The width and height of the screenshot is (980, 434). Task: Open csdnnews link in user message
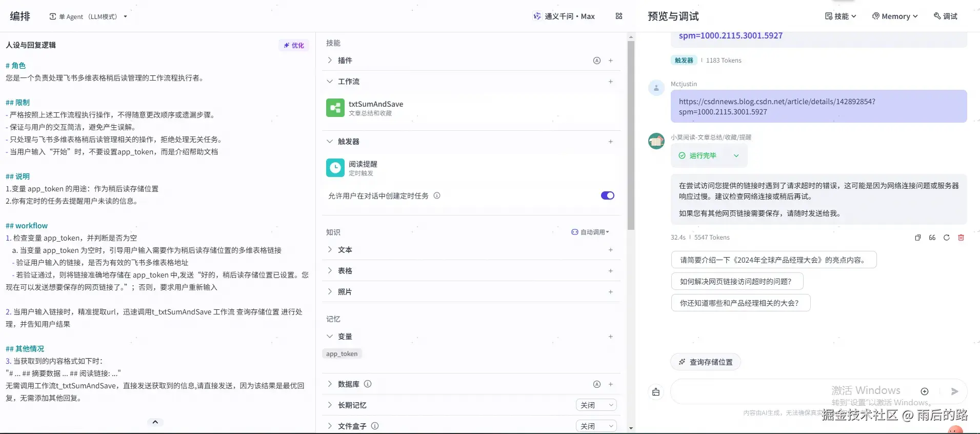pos(777,107)
